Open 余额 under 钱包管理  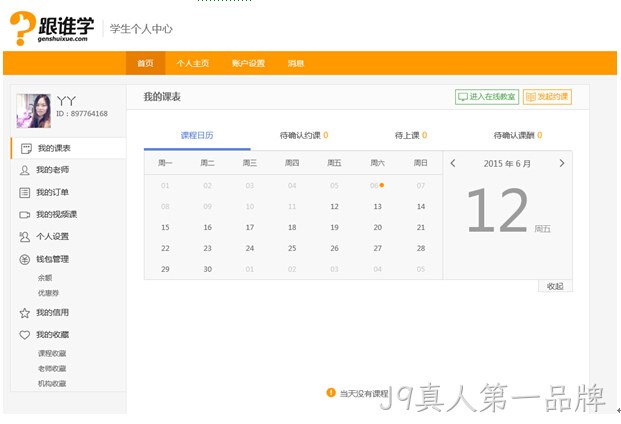pyautogui.click(x=45, y=278)
